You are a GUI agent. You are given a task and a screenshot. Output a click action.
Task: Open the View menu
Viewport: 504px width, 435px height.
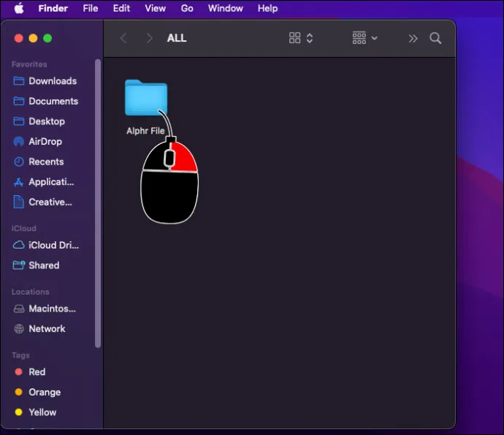(x=156, y=8)
